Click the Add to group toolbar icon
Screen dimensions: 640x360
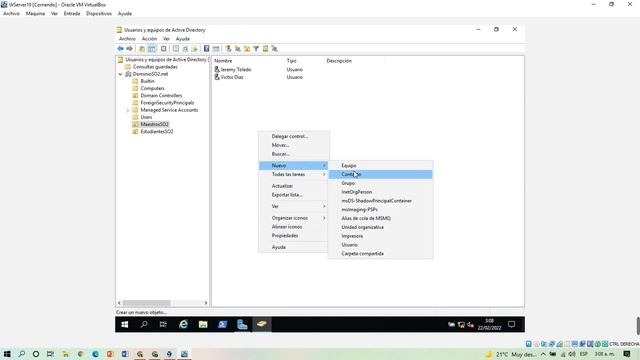coord(275,49)
